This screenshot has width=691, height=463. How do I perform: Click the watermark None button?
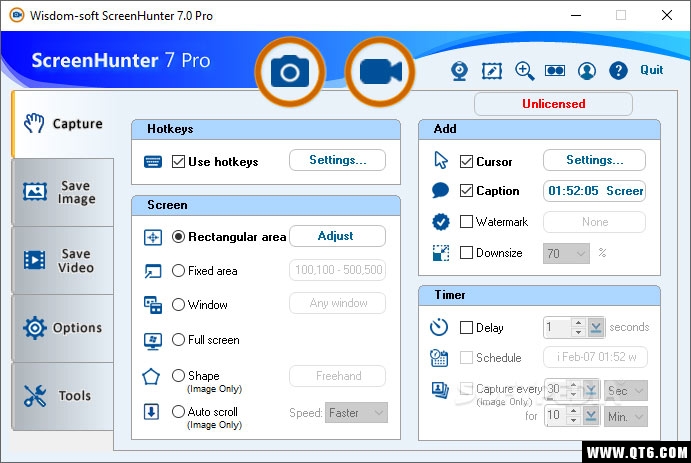(594, 222)
